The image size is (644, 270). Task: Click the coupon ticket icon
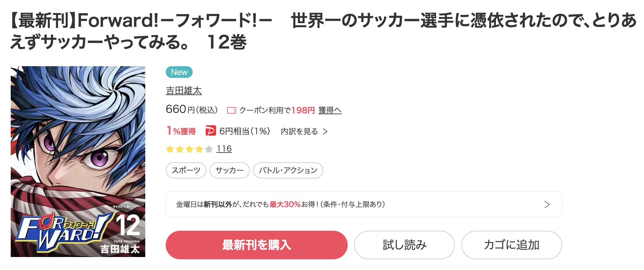[x=231, y=110]
